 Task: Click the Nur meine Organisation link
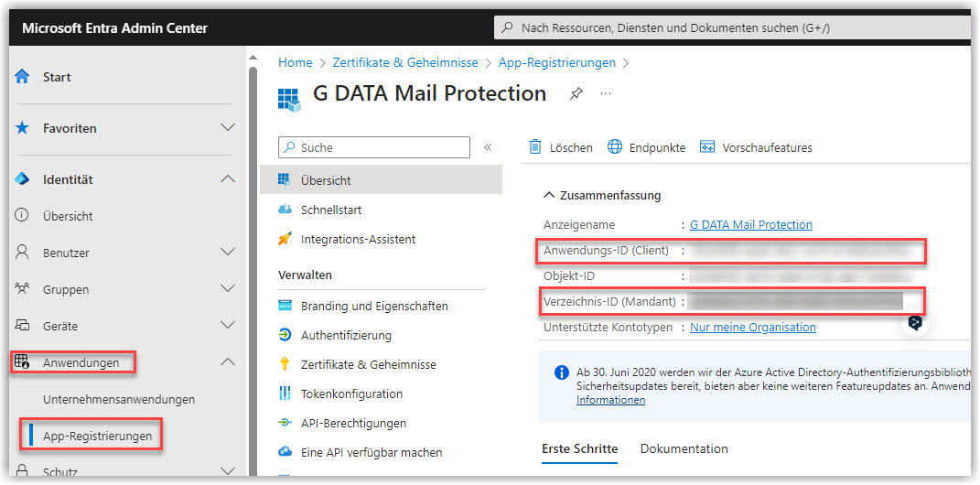tap(753, 327)
